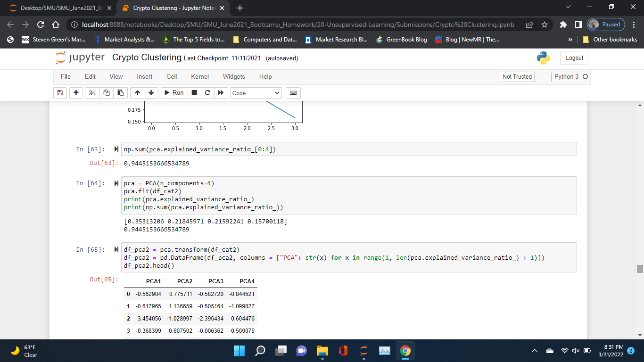The height and width of the screenshot is (362, 644).
Task: Bookmark this page with the star icon
Action: point(545,25)
